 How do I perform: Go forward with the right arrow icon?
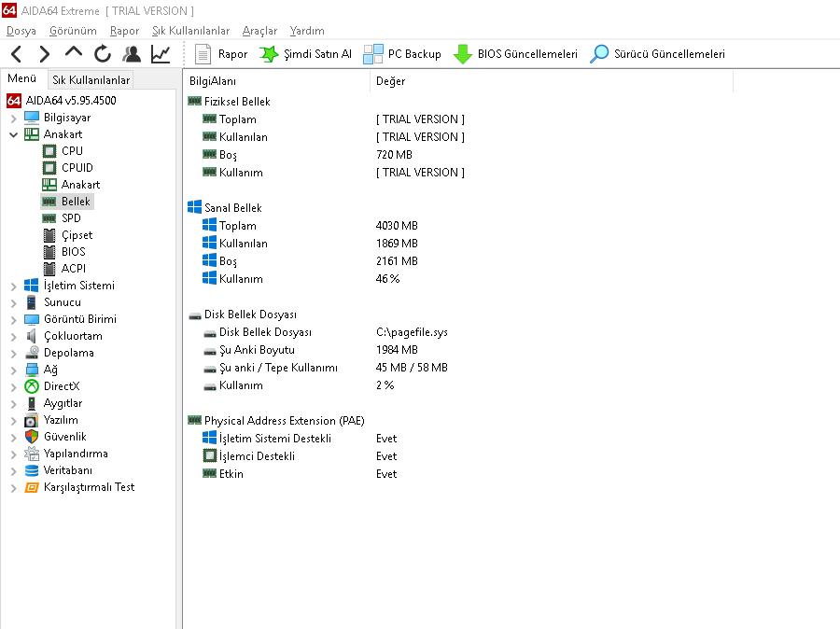tap(45, 54)
